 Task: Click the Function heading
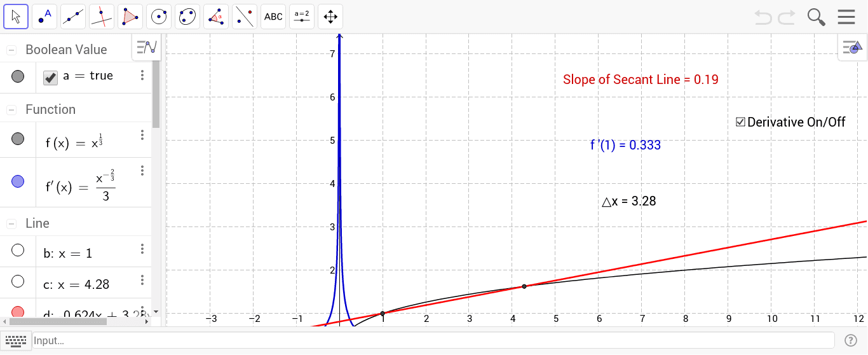point(50,109)
